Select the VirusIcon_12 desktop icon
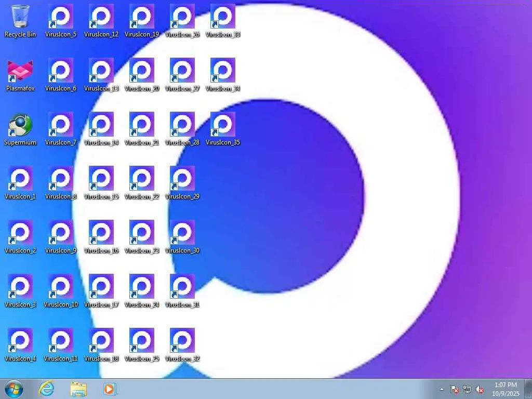The width and height of the screenshot is (532, 399). tap(101, 21)
